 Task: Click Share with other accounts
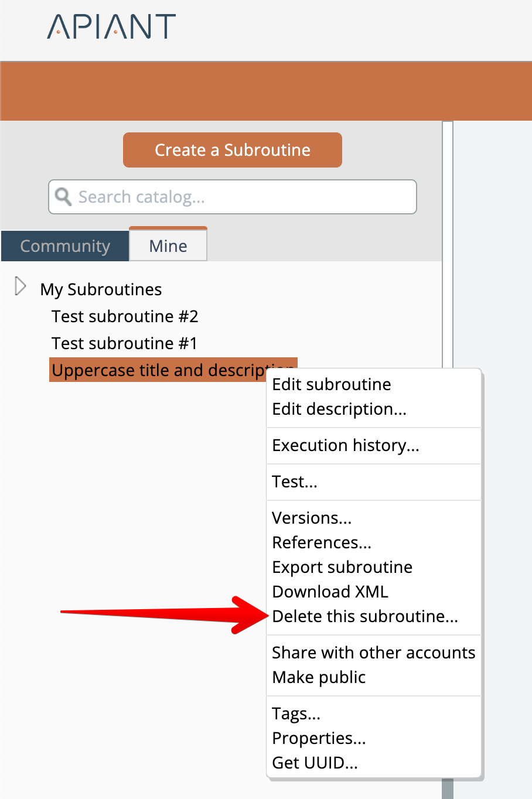(373, 653)
